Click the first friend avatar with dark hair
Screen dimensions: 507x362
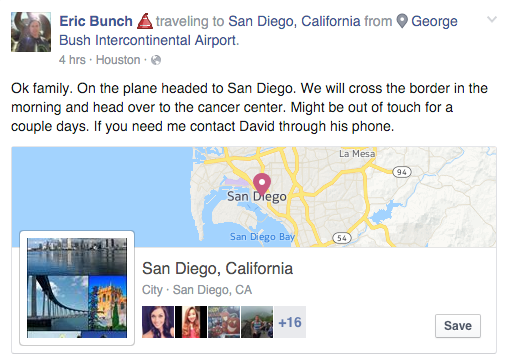click(x=158, y=322)
